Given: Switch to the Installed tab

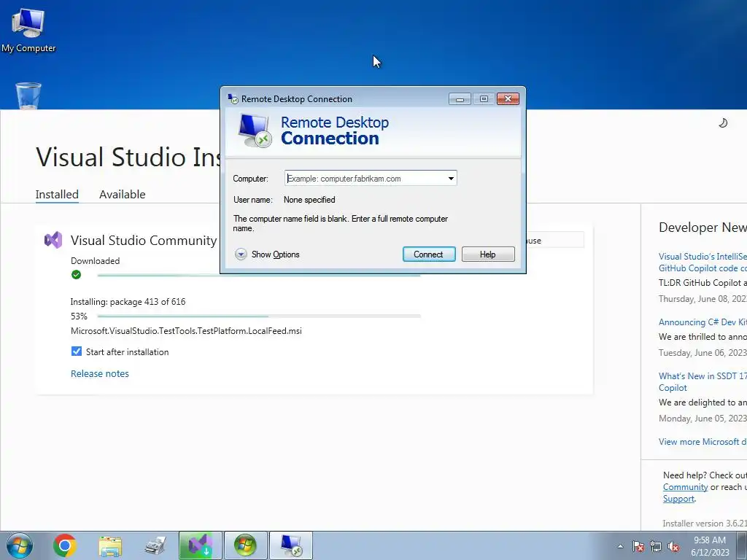Looking at the screenshot, I should click(57, 194).
